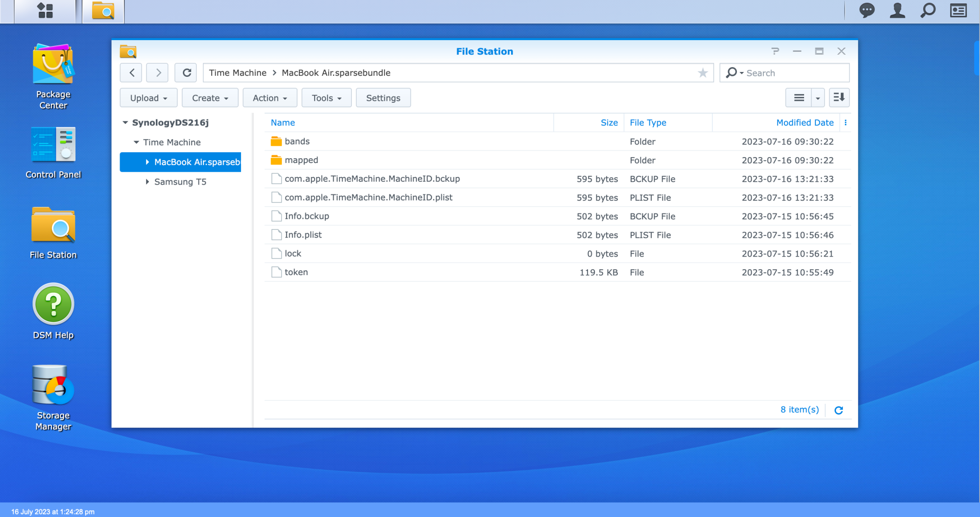Open the Tools dropdown
Screen dimensions: 980x517
(327, 97)
